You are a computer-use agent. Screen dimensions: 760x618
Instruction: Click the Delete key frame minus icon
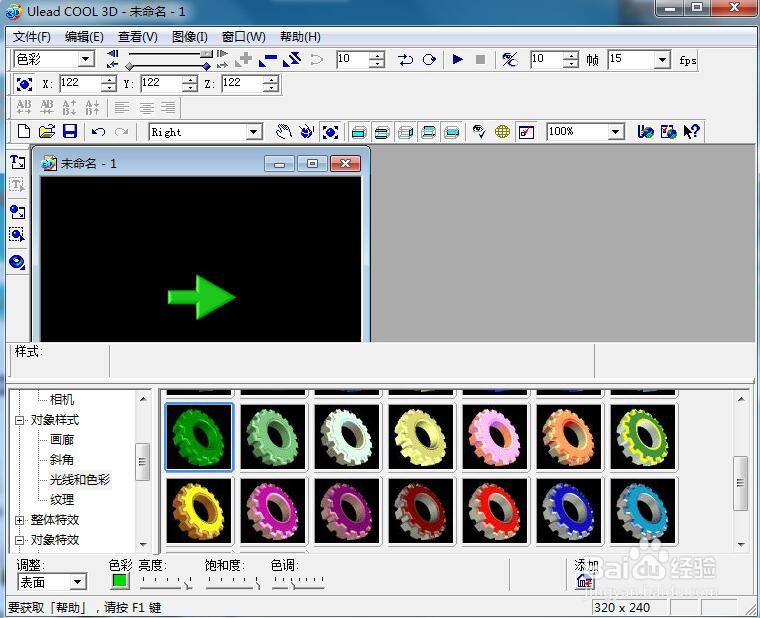point(268,60)
